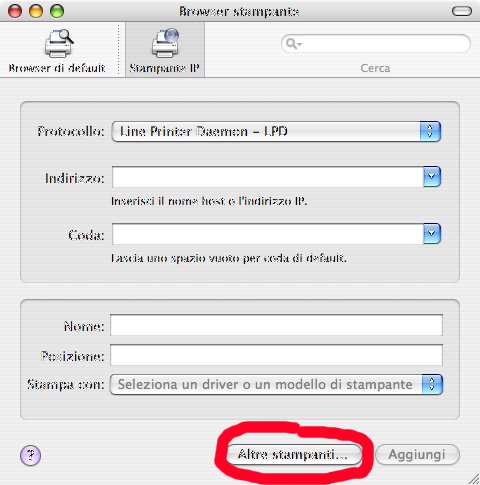Click into the Posizione text field

pyautogui.click(x=276, y=355)
